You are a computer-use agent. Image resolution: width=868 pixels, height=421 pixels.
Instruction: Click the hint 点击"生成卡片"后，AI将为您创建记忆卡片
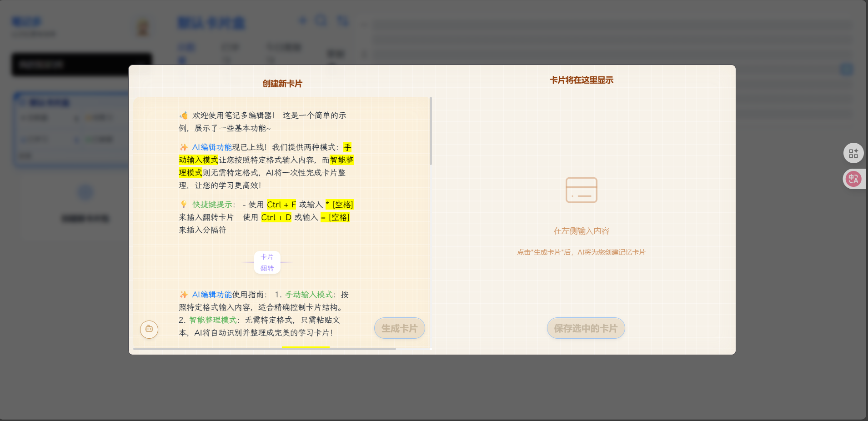coord(581,252)
